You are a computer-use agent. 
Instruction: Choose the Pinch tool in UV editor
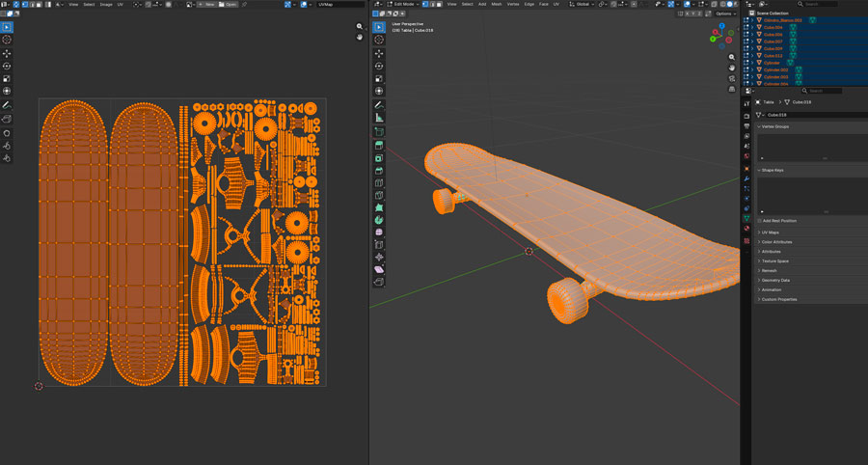7,158
